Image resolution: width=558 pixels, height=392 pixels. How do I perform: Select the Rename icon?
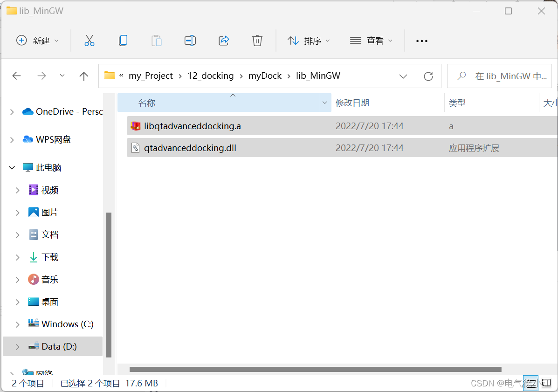[x=190, y=41]
